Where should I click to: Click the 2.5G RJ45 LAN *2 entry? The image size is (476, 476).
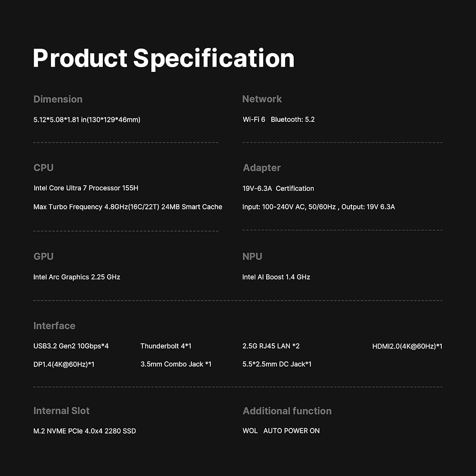click(x=271, y=346)
